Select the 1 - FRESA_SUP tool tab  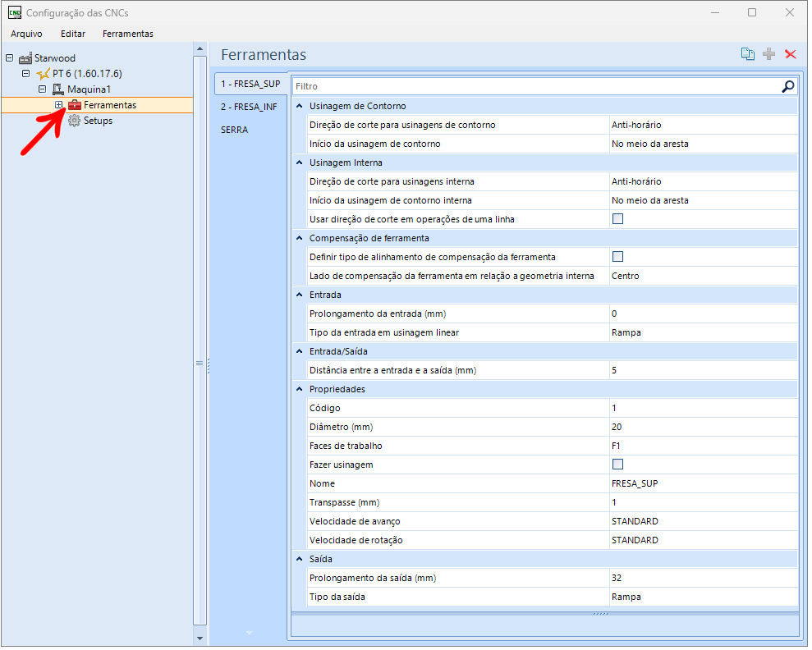[x=252, y=84]
